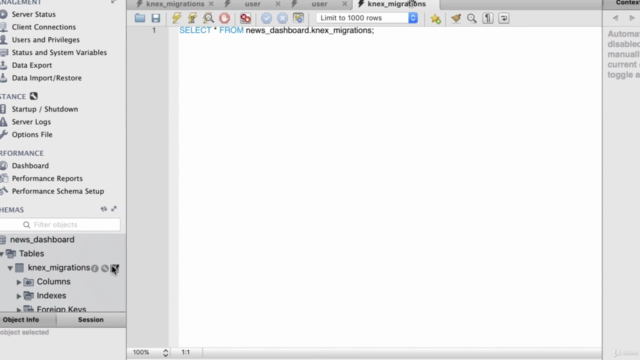Click the SELECT statement on line 1
Viewport: 640px width, 360px height.
click(276, 30)
